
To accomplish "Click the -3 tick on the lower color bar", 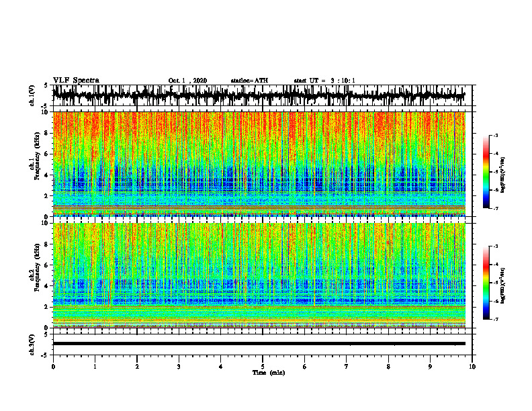I will [496, 246].
